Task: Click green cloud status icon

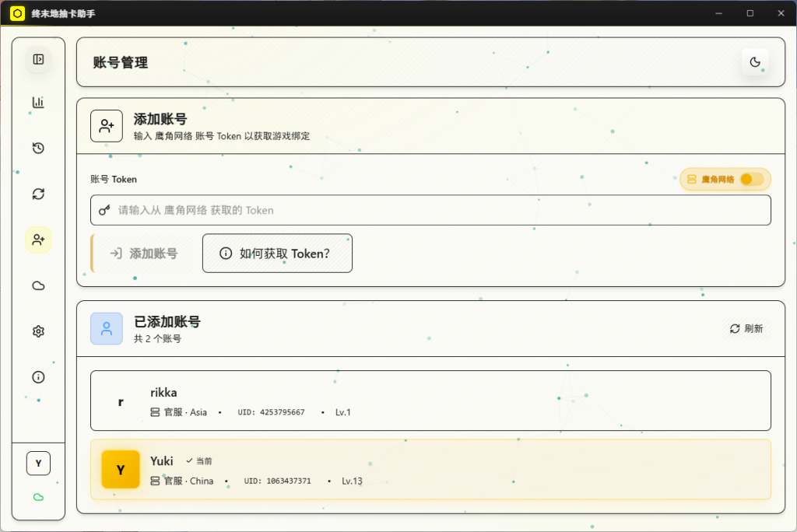Action: pos(38,497)
